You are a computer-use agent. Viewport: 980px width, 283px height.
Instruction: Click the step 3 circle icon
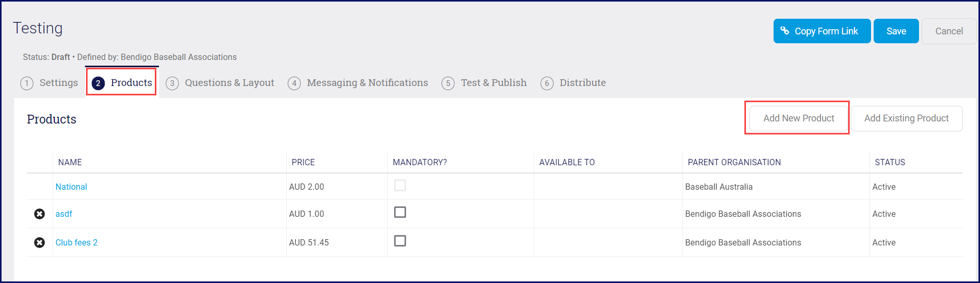(x=172, y=83)
